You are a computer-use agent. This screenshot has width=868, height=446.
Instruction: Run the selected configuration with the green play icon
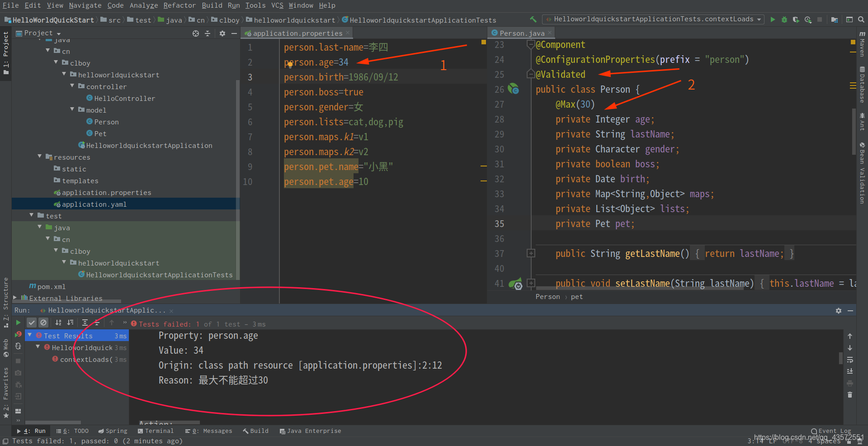773,19
